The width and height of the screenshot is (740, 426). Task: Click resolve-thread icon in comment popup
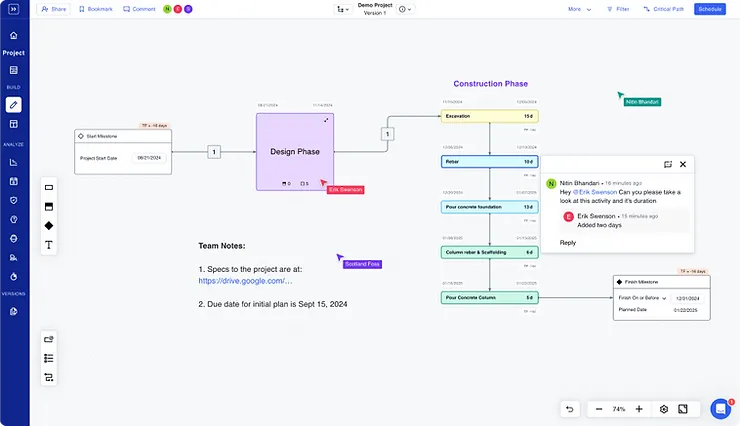(x=668, y=164)
